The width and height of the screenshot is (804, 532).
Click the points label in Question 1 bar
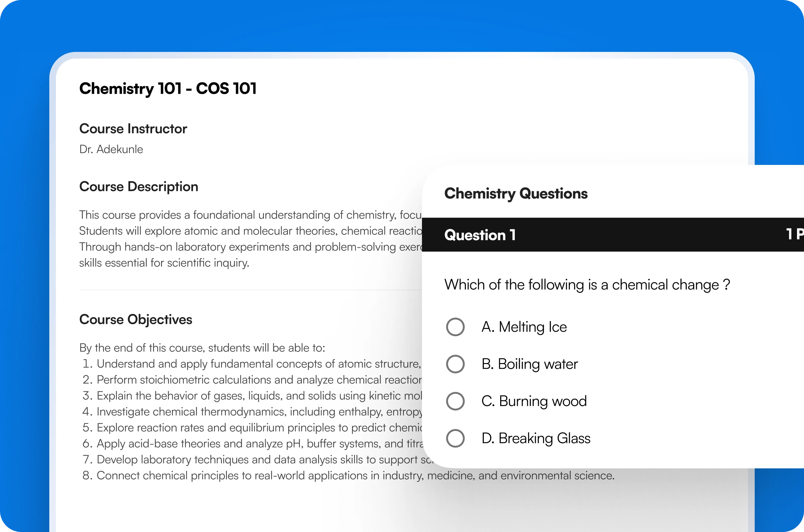795,234
